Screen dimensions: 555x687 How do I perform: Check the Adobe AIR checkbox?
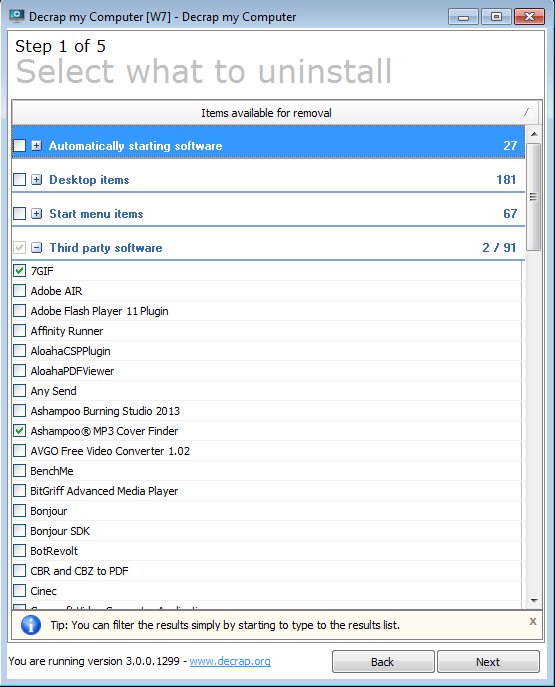coord(19,290)
